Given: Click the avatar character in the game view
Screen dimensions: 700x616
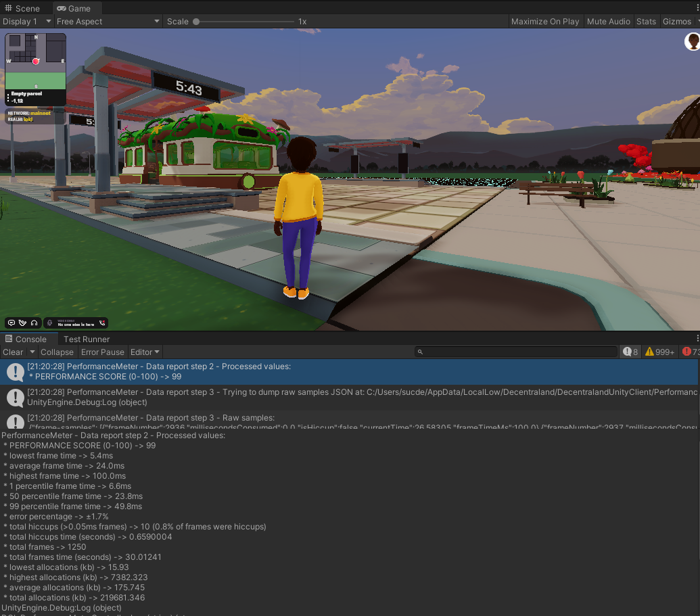Looking at the screenshot, I should (298, 218).
